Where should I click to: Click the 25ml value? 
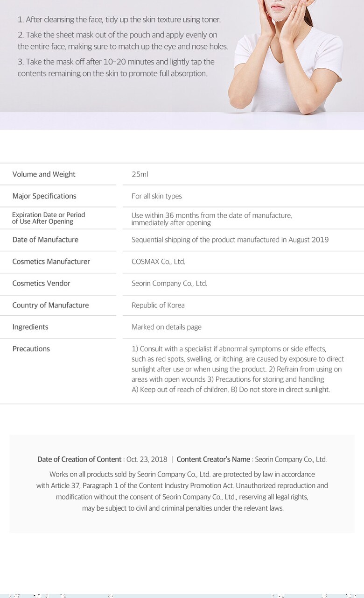[140, 174]
